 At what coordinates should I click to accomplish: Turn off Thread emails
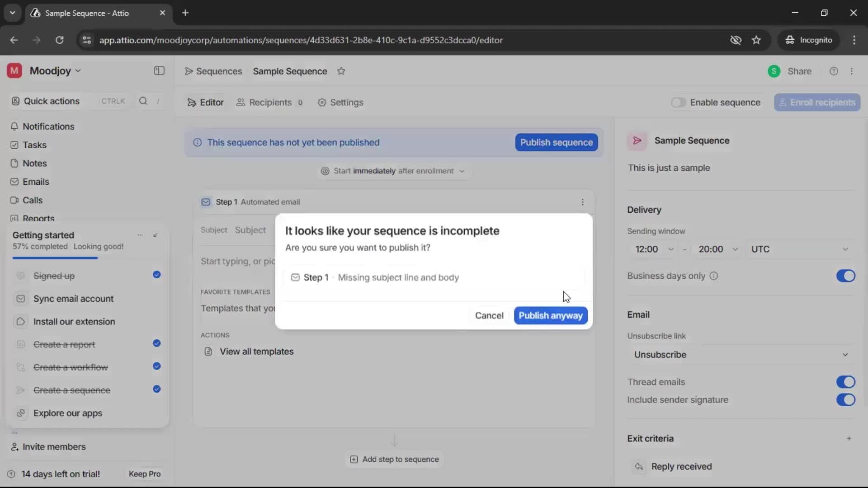(846, 382)
